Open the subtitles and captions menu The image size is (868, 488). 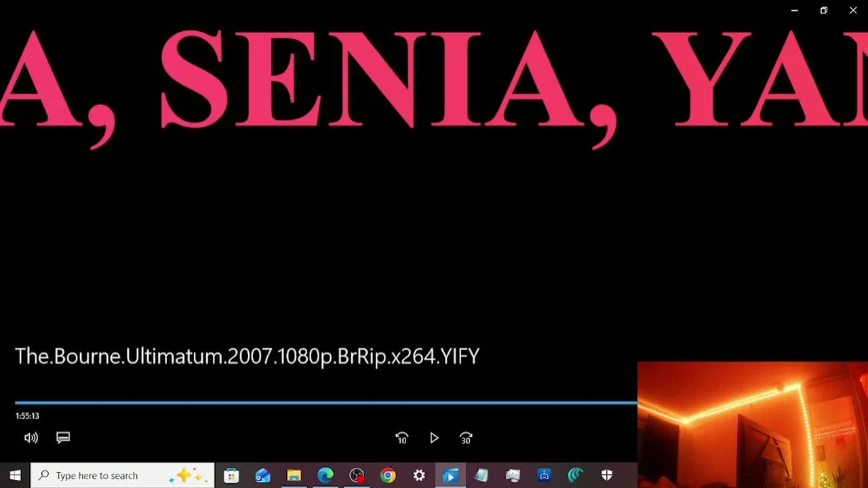click(63, 438)
